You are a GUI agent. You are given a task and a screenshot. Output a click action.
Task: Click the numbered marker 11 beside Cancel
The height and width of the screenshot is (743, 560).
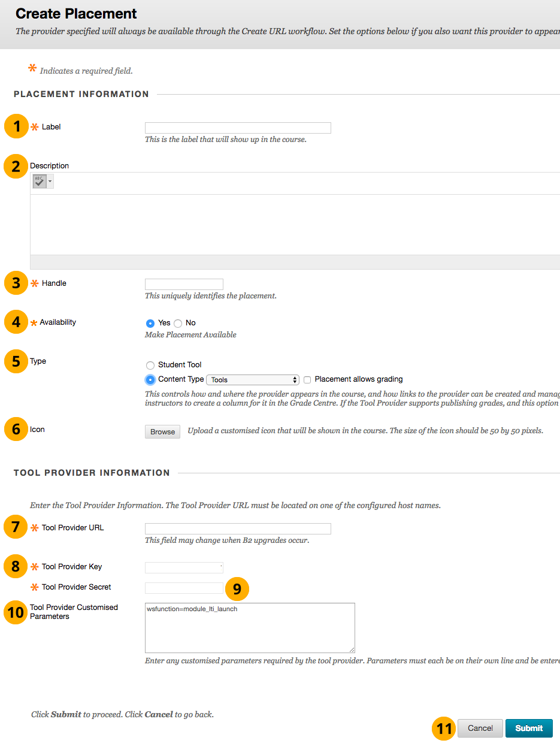[x=444, y=728]
